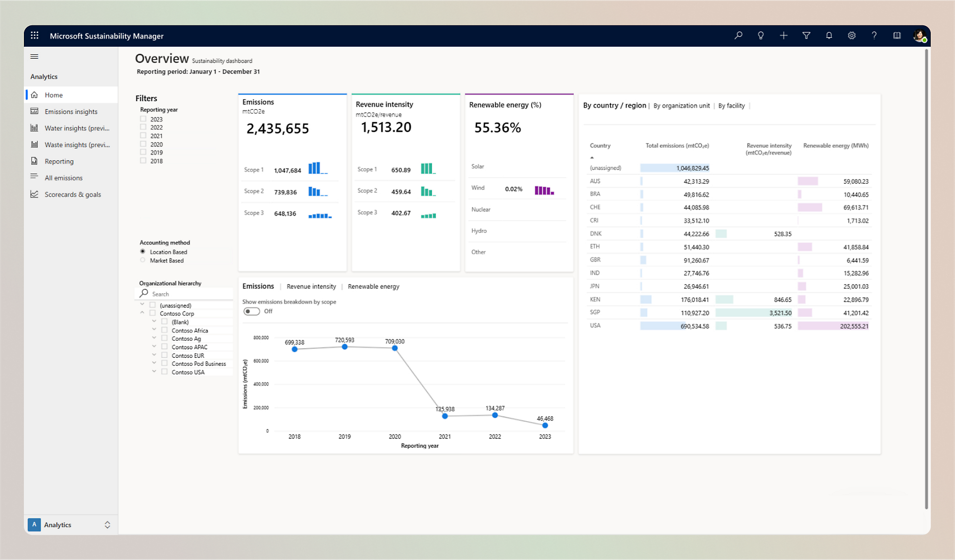Screen dimensions: 955x560
Task: Select By facility view in country table
Action: pyautogui.click(x=731, y=106)
